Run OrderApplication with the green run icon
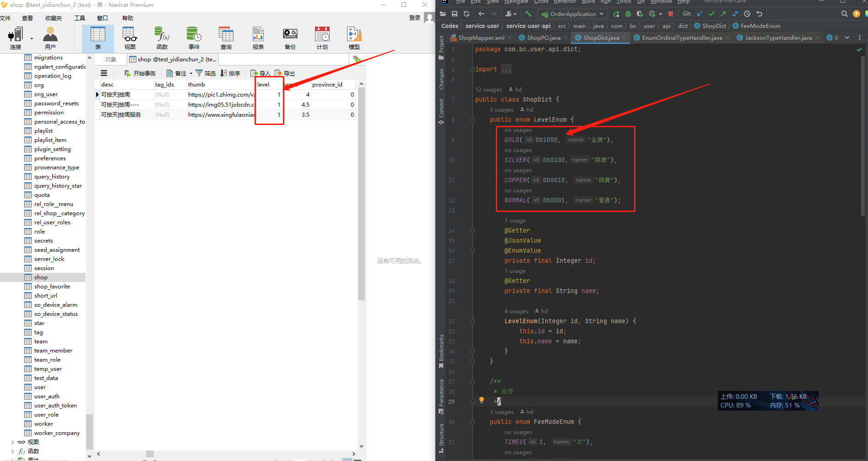The image size is (868, 461). pos(616,14)
